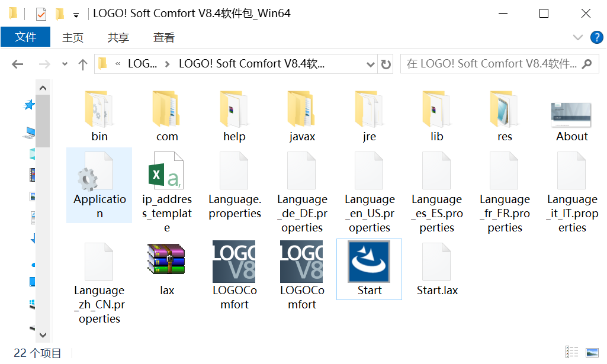Click the LOGO! Soft Comfort V8.4 breadcrumb
Viewport: 607px width, 364px height.
[252, 64]
